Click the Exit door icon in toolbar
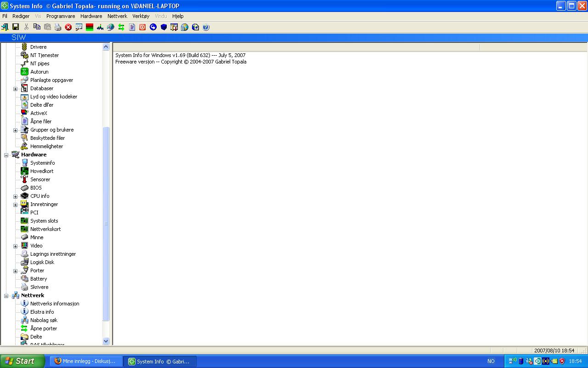Viewport: 588px width, 368px height. tap(5, 27)
